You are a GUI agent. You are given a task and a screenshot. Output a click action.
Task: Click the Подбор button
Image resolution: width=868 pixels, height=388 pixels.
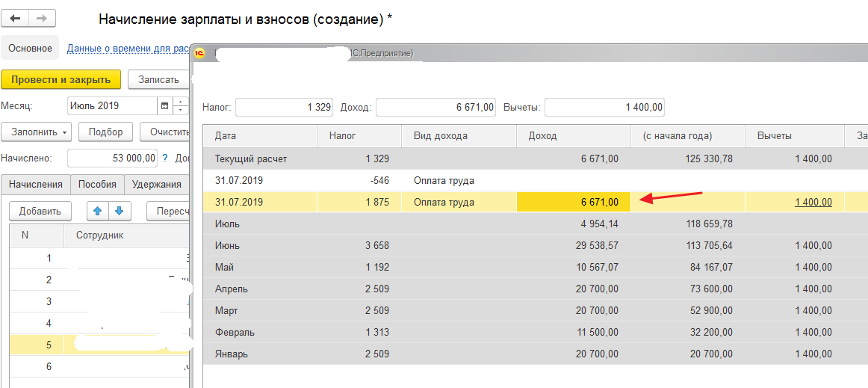click(105, 132)
